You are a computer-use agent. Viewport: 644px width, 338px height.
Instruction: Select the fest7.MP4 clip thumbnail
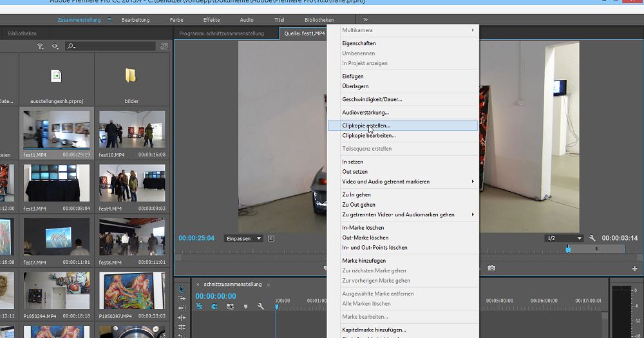(56, 236)
